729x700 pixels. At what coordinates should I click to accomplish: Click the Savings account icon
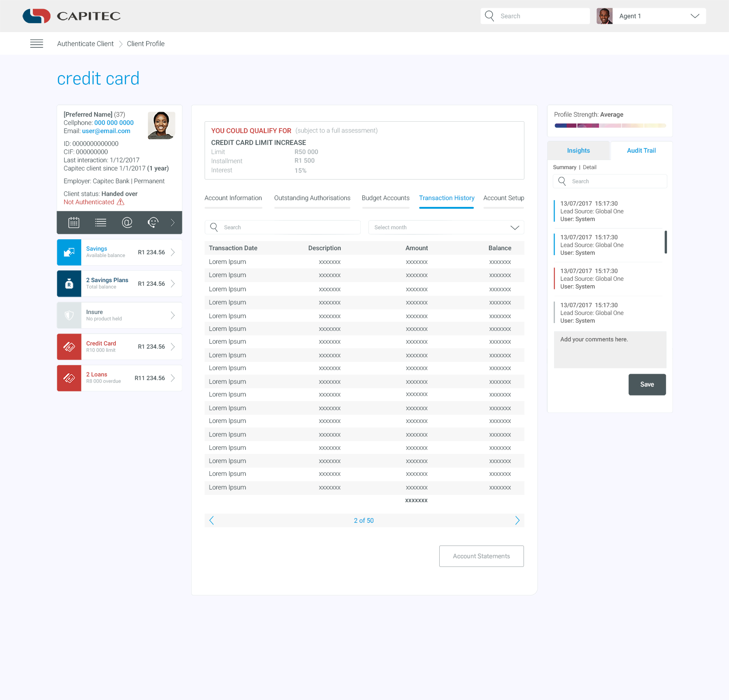tap(69, 252)
